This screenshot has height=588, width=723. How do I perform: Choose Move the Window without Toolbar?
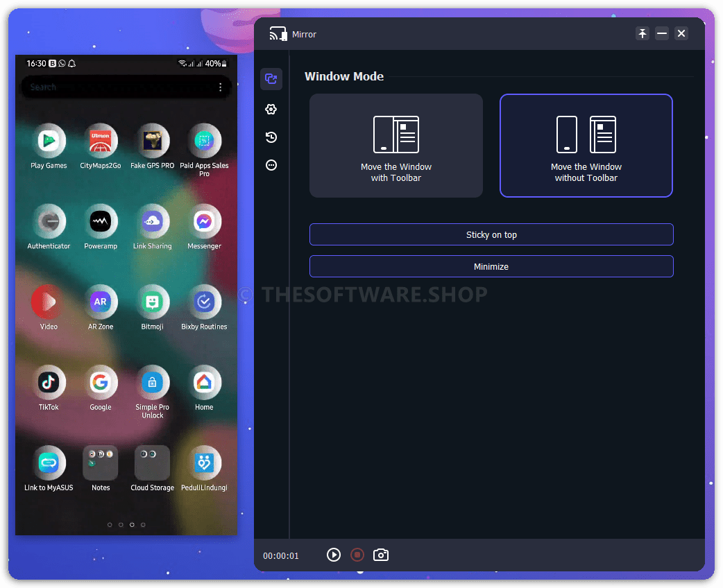pyautogui.click(x=586, y=146)
